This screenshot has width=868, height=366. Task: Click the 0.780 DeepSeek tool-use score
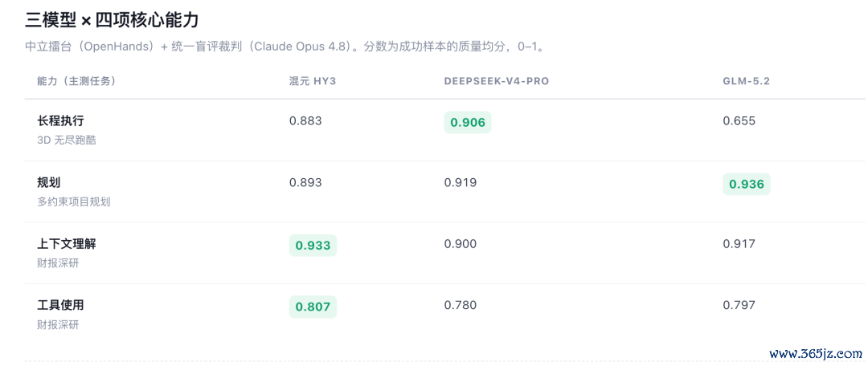click(x=460, y=305)
